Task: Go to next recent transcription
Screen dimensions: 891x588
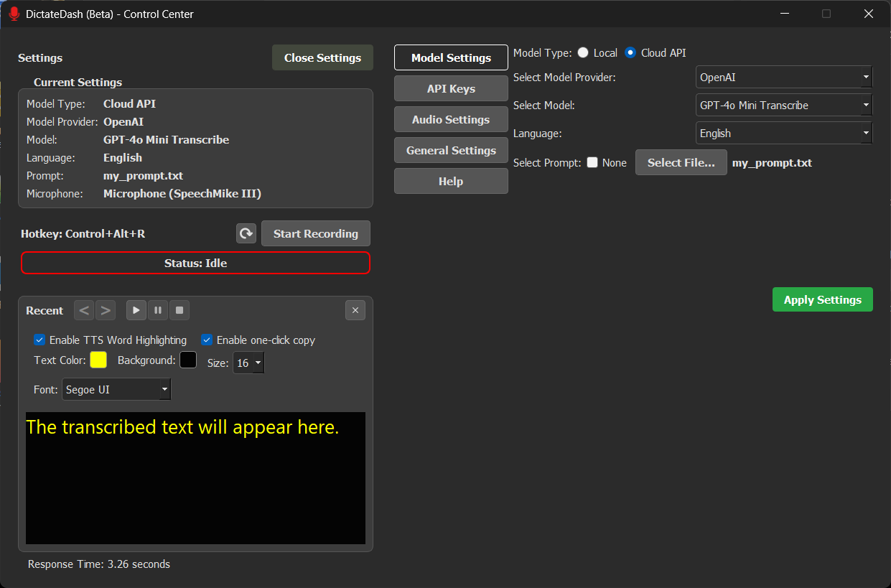Action: coord(105,309)
